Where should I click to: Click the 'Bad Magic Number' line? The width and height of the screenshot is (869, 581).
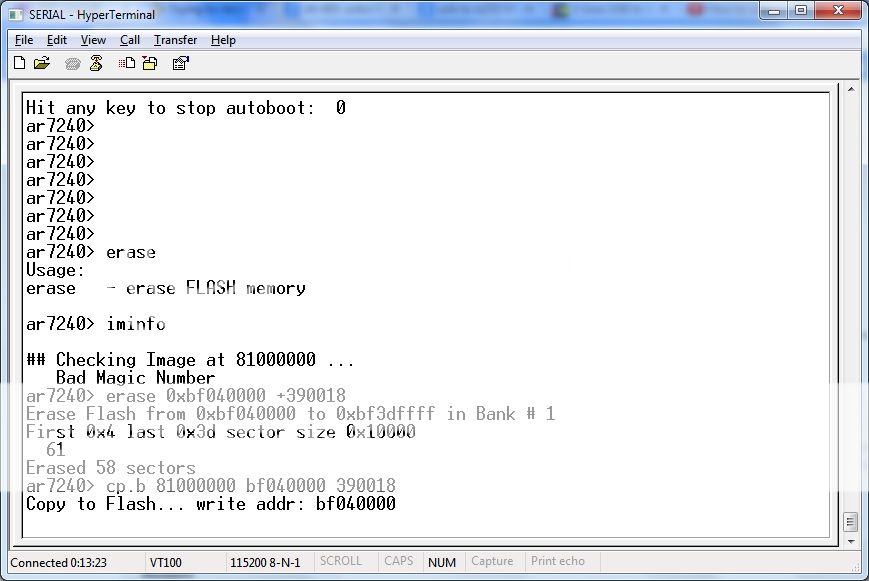(135, 378)
